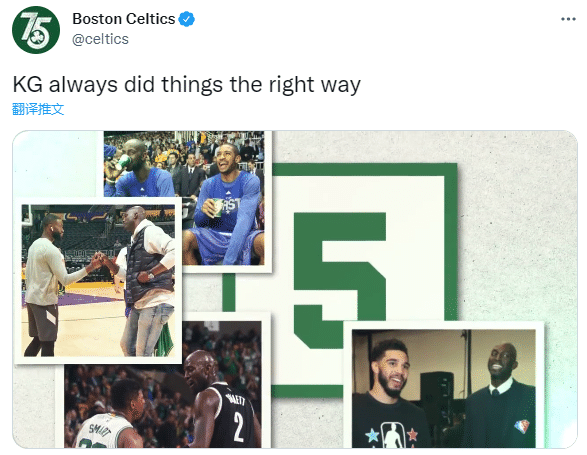Open the courtside handshake photo
This screenshot has height=455, width=587.
[98, 280]
